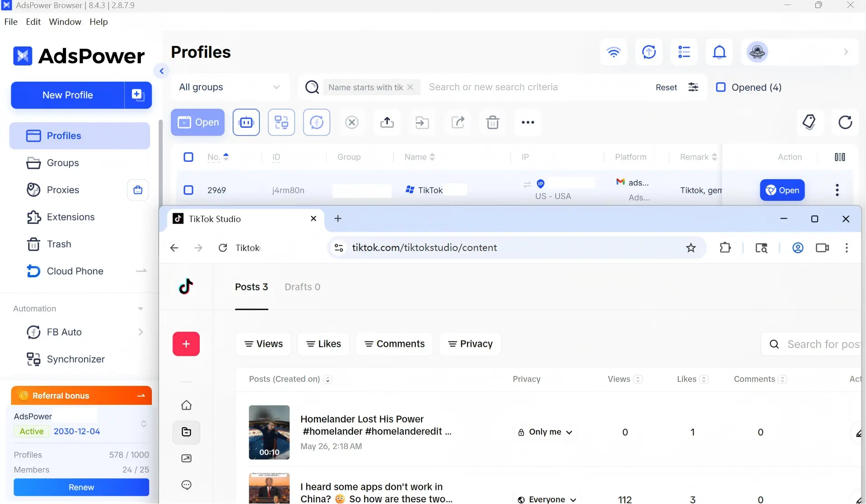Select the checkbox for profile 2969

[x=188, y=190]
